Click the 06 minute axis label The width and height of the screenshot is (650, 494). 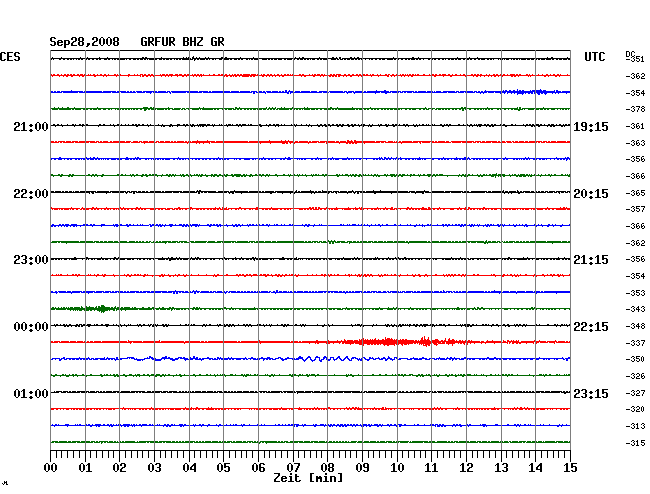(x=258, y=467)
